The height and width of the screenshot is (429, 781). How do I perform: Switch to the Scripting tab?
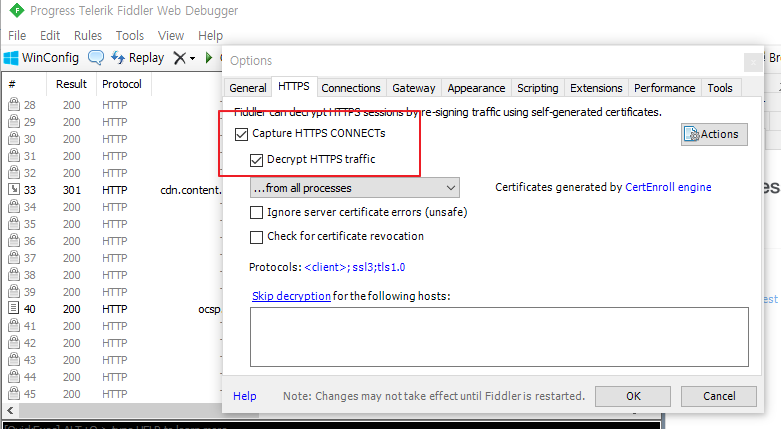coord(537,88)
